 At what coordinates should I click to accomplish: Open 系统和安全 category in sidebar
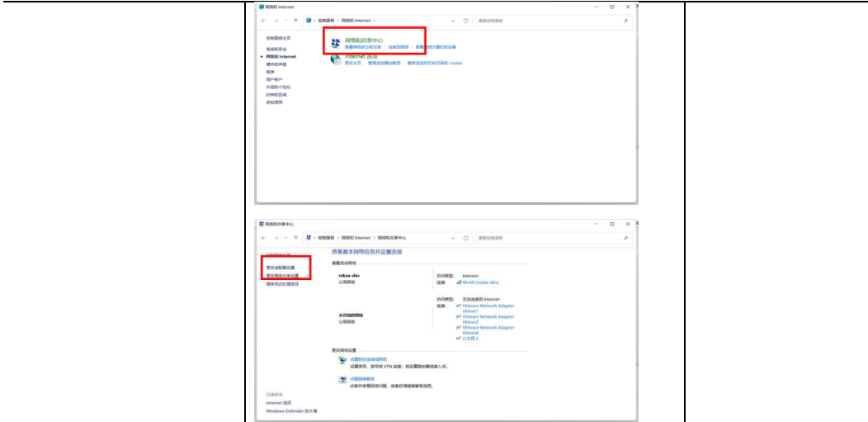(276, 50)
